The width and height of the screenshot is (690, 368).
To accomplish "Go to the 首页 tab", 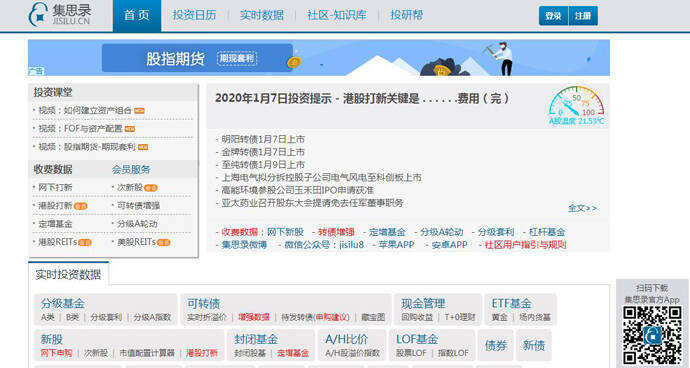I will (x=137, y=15).
